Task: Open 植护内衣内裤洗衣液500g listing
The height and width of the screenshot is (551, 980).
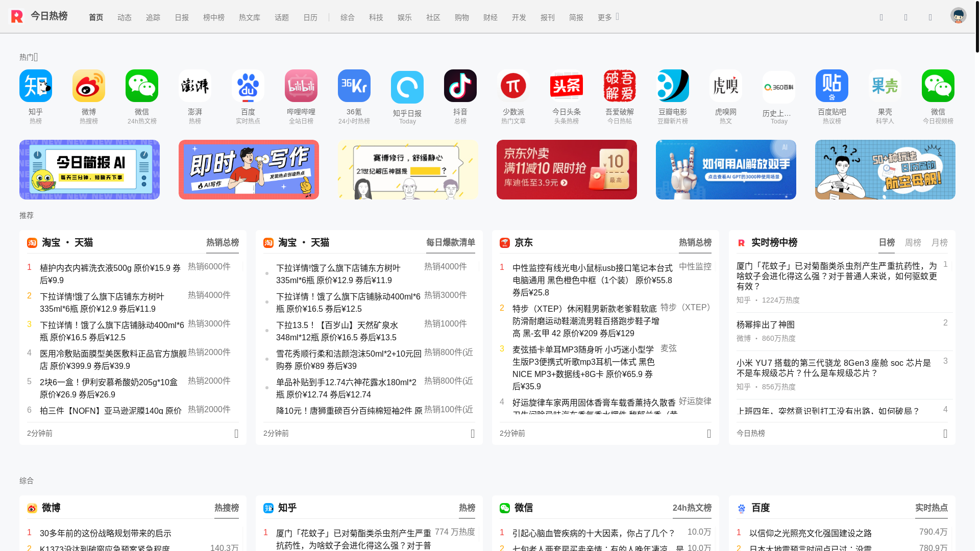Action: click(x=110, y=274)
